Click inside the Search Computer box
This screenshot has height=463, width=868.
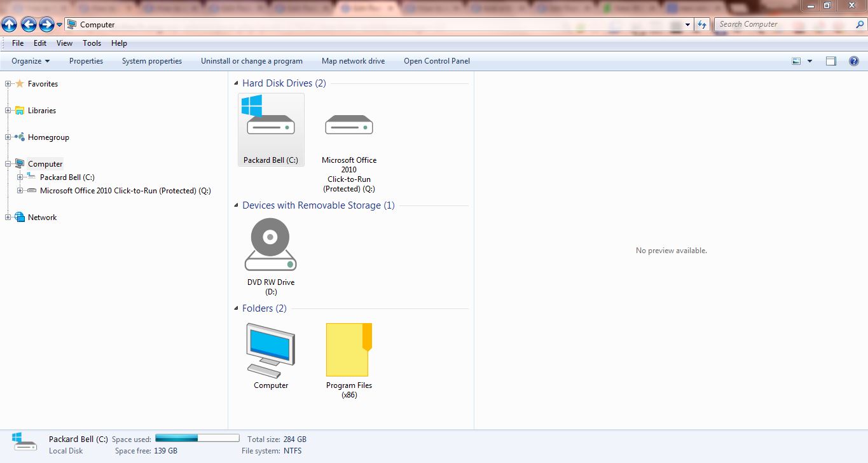tap(782, 24)
